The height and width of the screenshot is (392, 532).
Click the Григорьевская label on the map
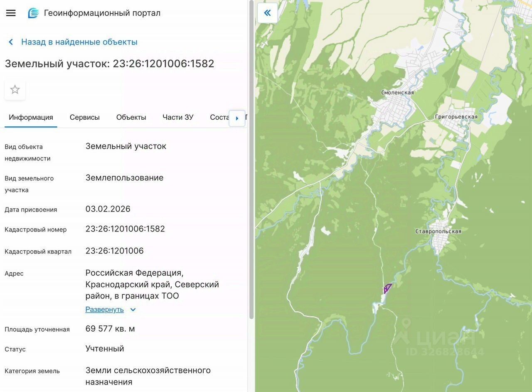[x=456, y=117]
